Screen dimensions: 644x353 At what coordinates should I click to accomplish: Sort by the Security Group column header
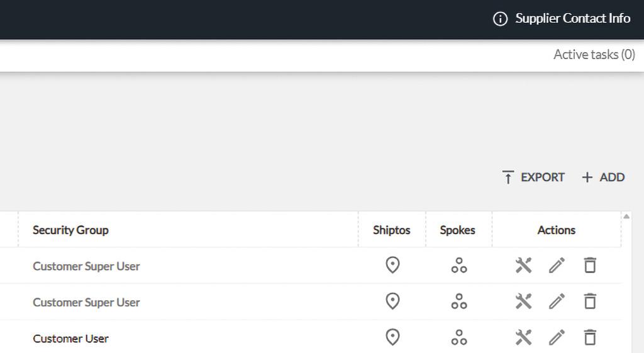click(x=70, y=230)
